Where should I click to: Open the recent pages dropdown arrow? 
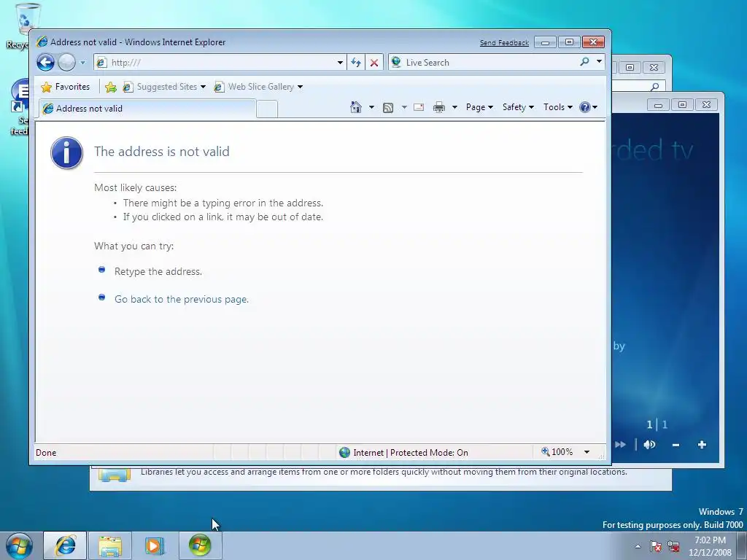click(x=83, y=63)
